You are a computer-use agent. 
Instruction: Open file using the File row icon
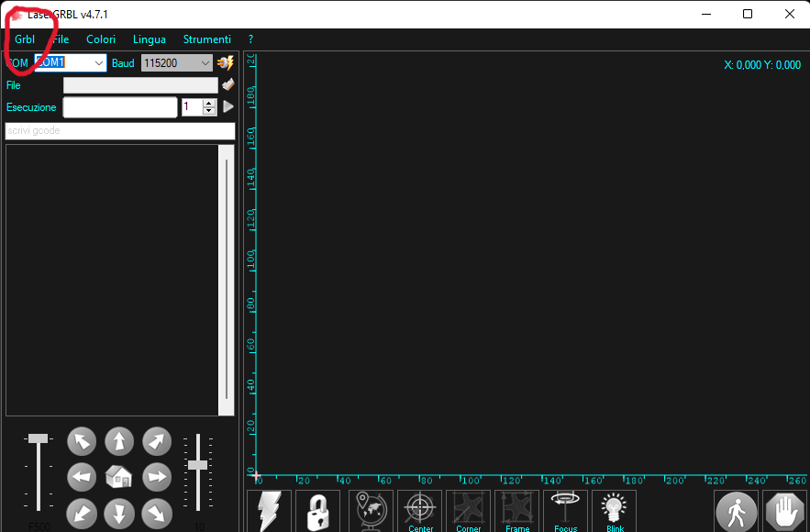[227, 84]
